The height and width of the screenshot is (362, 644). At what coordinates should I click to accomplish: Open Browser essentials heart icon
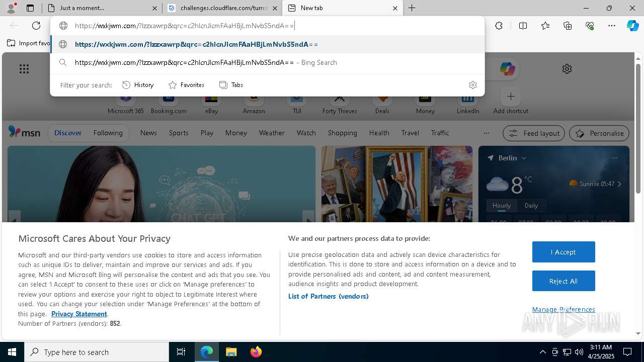pos(590,26)
